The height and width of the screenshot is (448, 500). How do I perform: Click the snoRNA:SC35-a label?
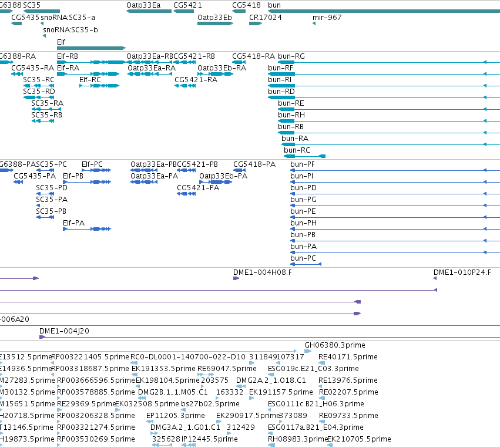pos(68,18)
